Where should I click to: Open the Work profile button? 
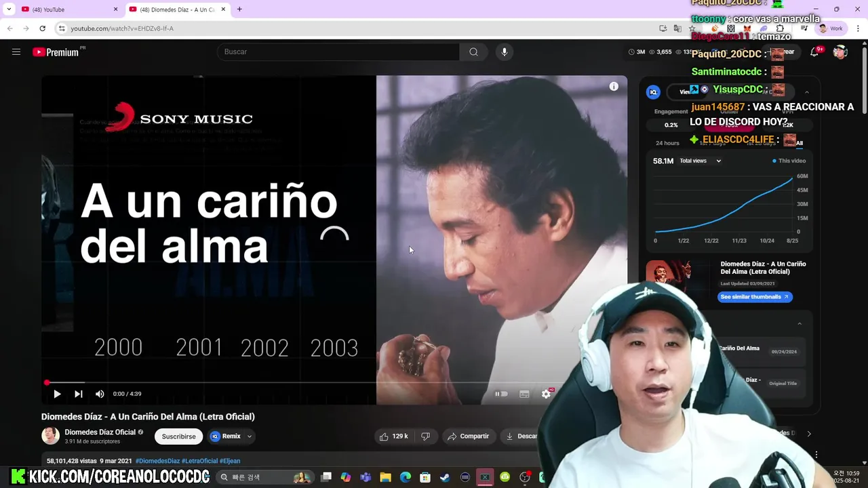831,28
